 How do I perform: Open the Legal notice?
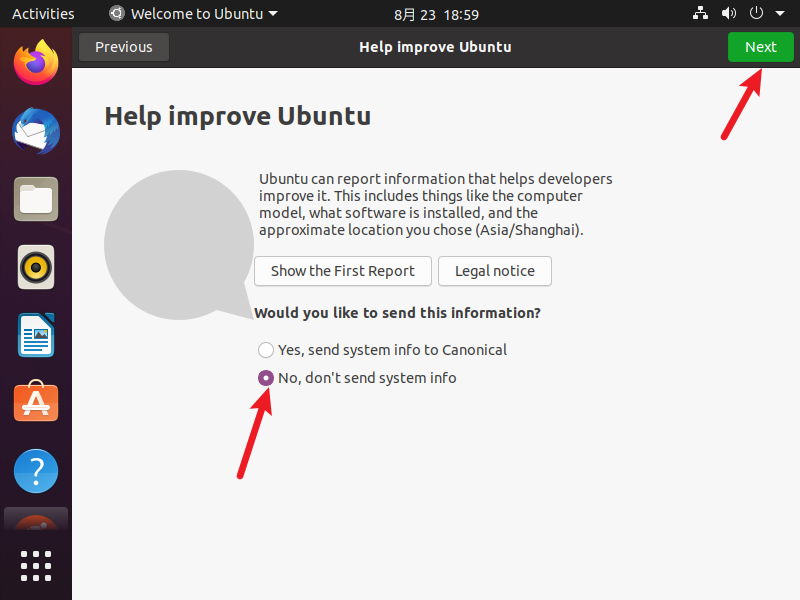495,271
